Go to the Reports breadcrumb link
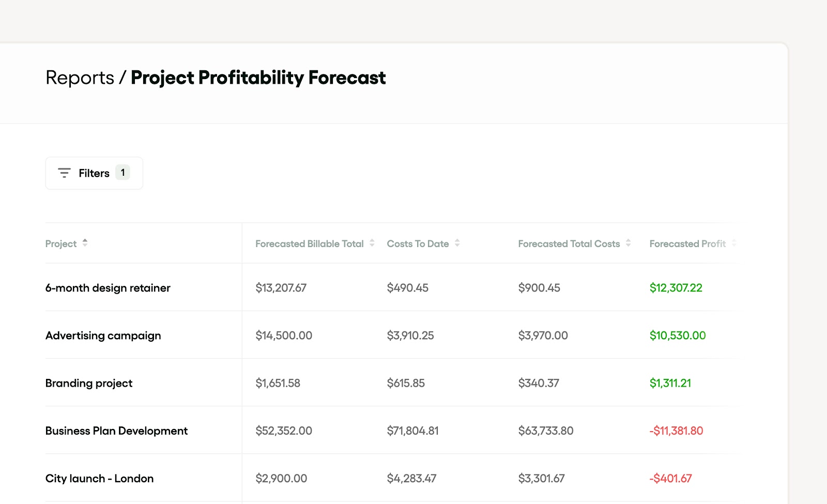This screenshot has height=504, width=827. point(80,78)
